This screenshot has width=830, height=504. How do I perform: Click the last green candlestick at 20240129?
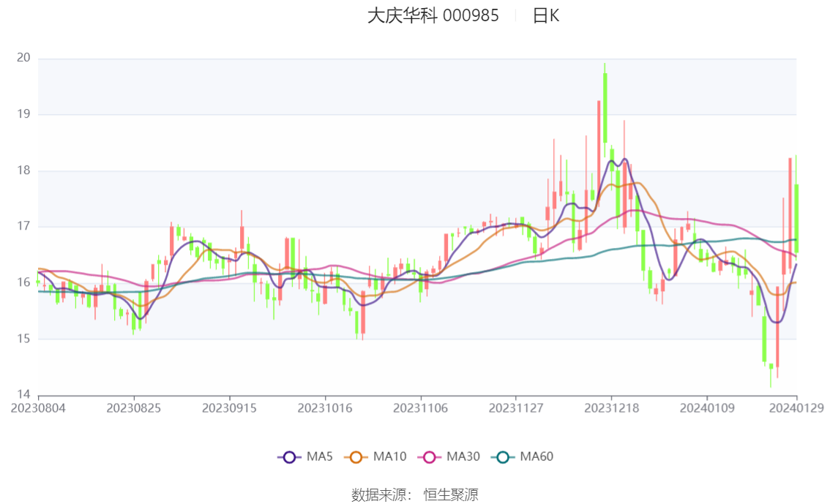click(796, 218)
